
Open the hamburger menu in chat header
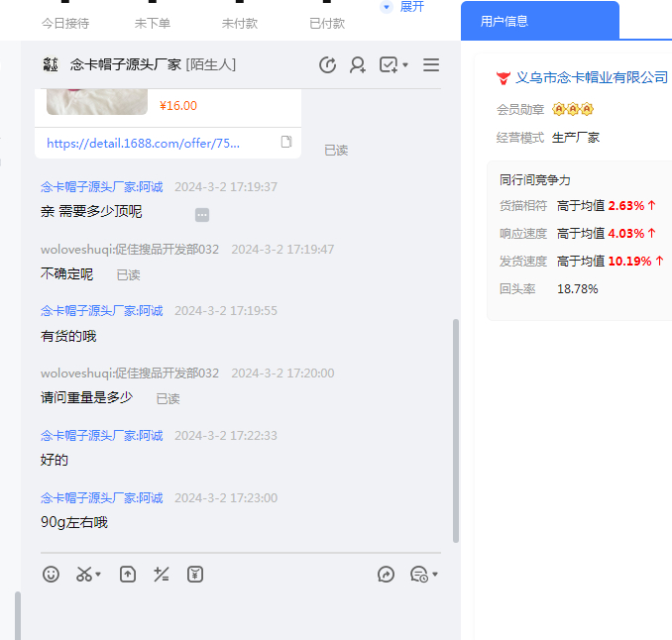[x=431, y=65]
